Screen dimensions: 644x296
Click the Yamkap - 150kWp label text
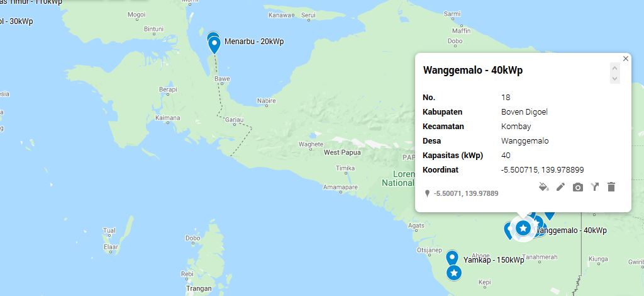pos(494,260)
